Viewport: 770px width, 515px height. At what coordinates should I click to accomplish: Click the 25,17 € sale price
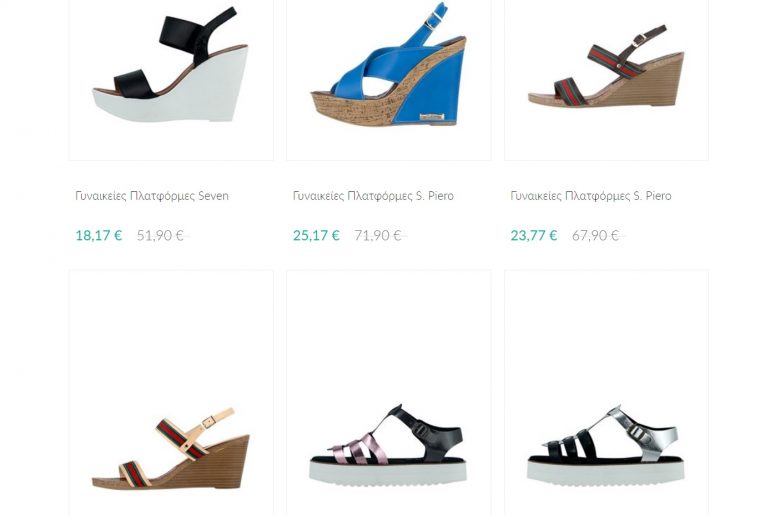(x=316, y=236)
